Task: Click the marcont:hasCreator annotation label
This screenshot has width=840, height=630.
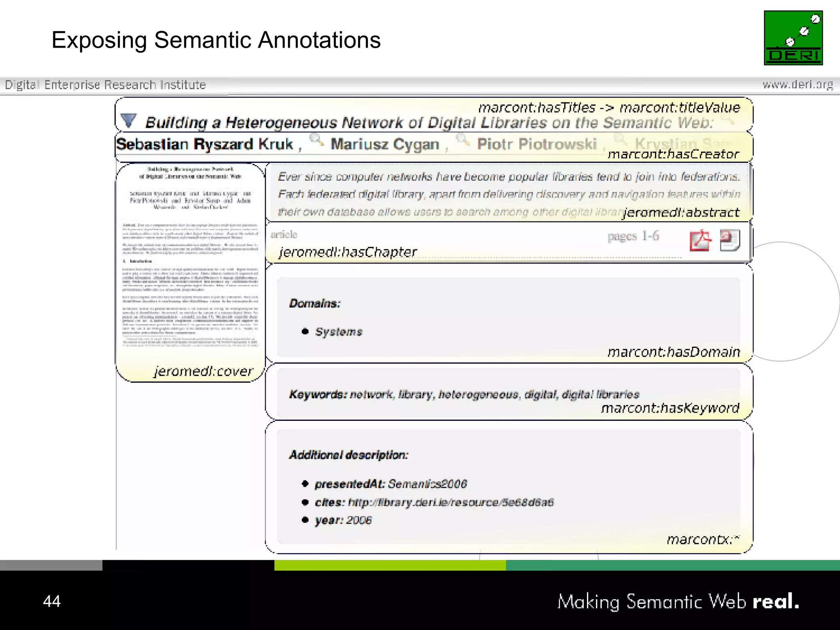Action: tap(673, 154)
